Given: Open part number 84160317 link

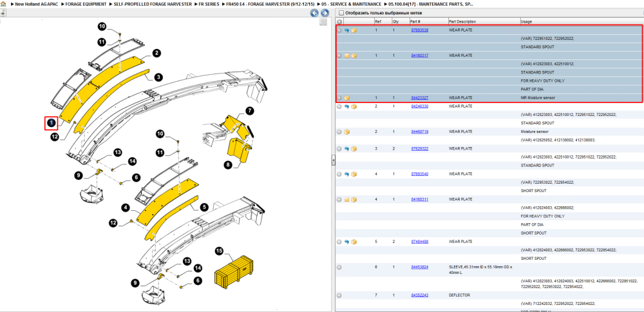Looking at the screenshot, I should (x=420, y=55).
